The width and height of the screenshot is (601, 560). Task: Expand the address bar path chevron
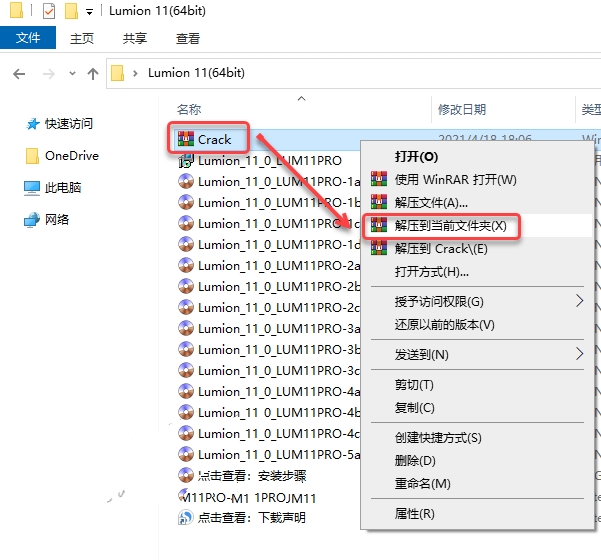(135, 73)
